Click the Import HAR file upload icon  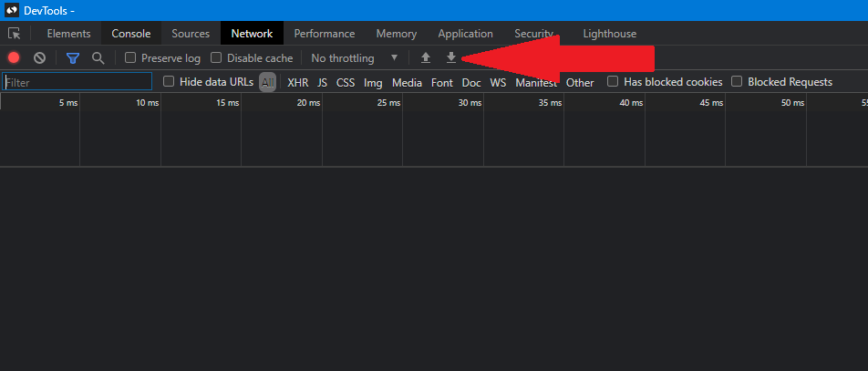coord(426,58)
